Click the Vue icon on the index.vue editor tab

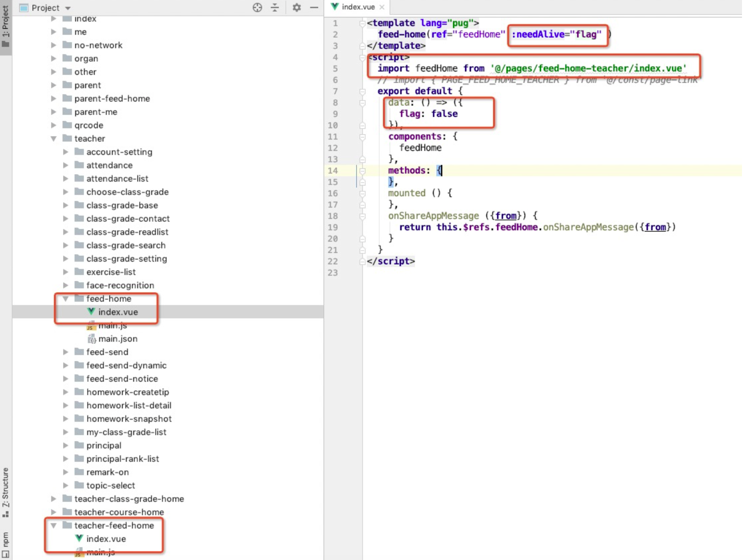[x=334, y=7]
